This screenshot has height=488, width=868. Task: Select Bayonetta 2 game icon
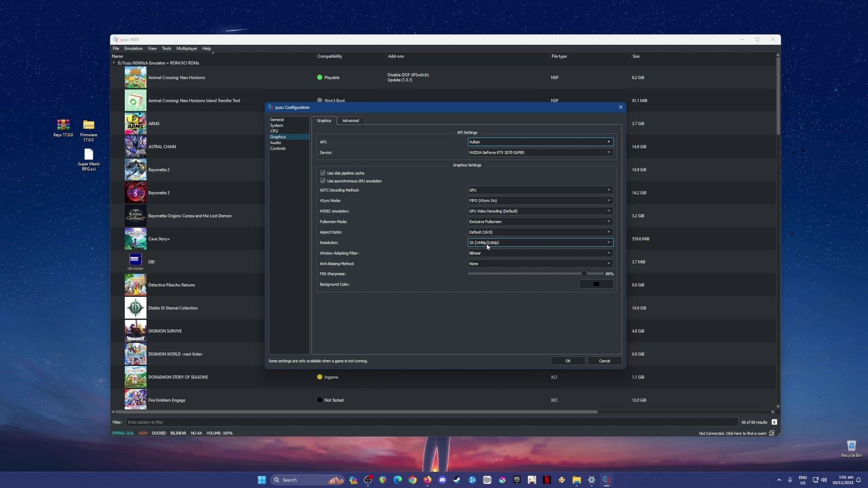(135, 169)
